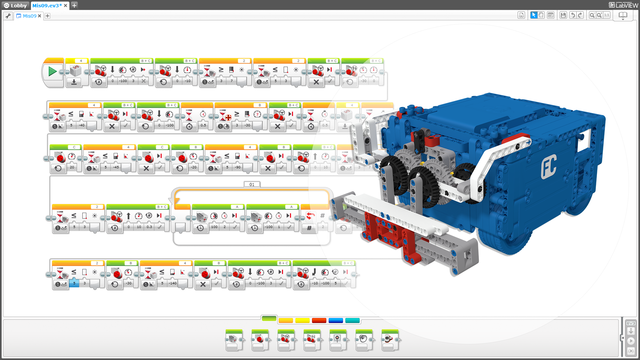Pick the Display block from palette
Viewport: 640px width, 360px height.
(x=338, y=340)
